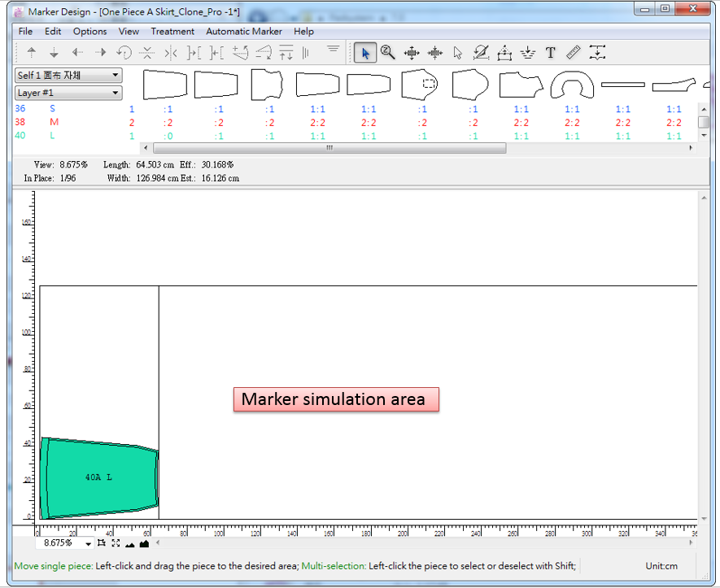Pick the ruler measure tool
The width and height of the screenshot is (720, 588).
click(574, 53)
